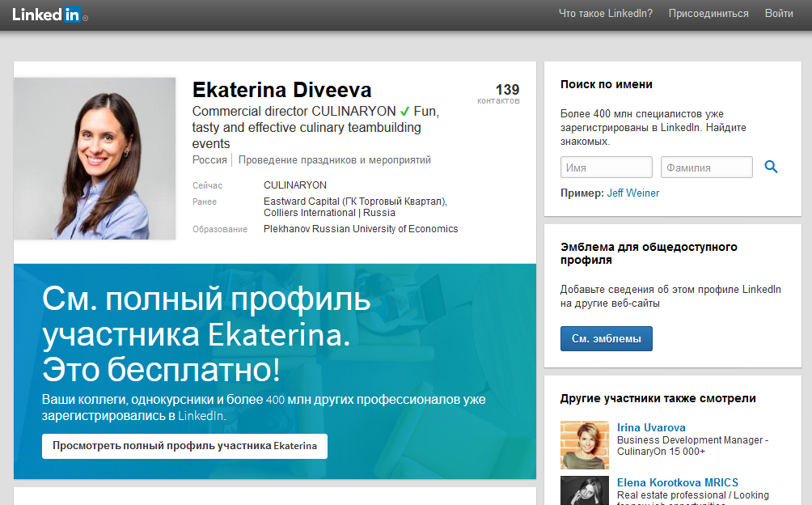The width and height of the screenshot is (812, 505).
Task: Click "Просмотреть полный профиль участника Ekaterina" button
Action: click(184, 446)
